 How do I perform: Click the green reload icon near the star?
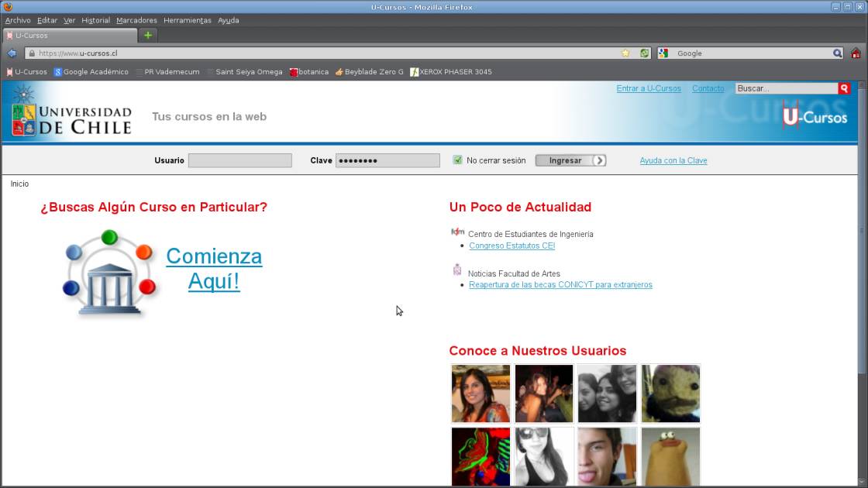(x=644, y=53)
